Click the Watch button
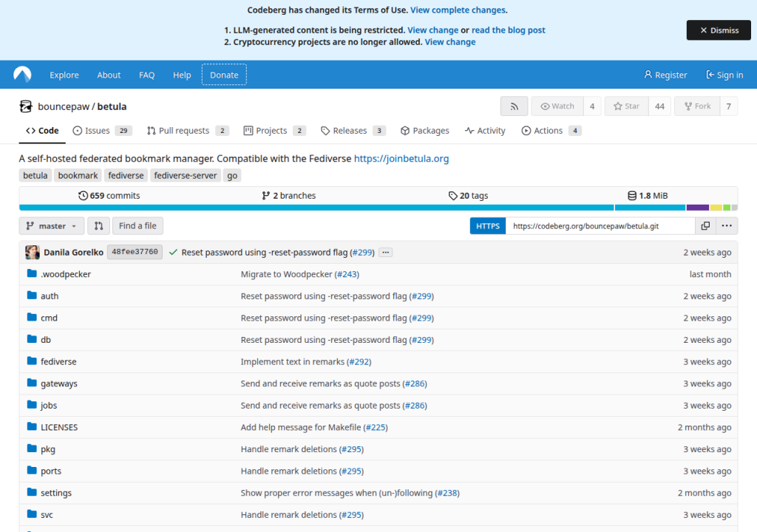The height and width of the screenshot is (532, 757). coord(557,106)
